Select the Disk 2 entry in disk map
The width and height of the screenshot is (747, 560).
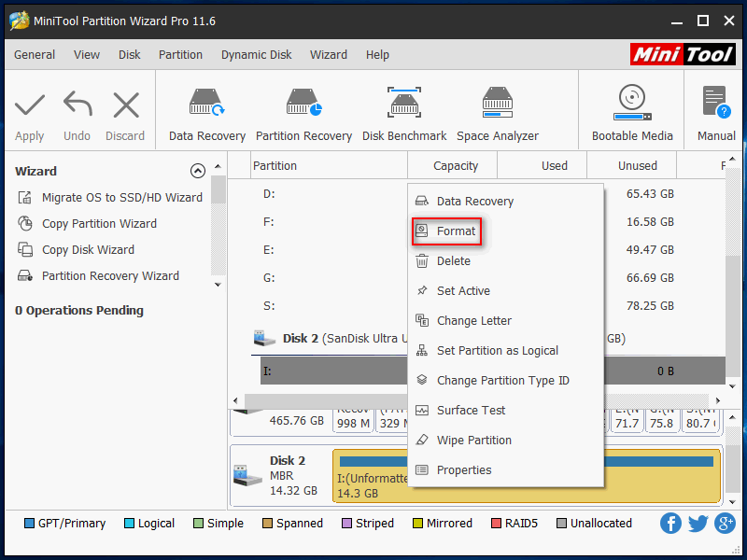point(280,475)
